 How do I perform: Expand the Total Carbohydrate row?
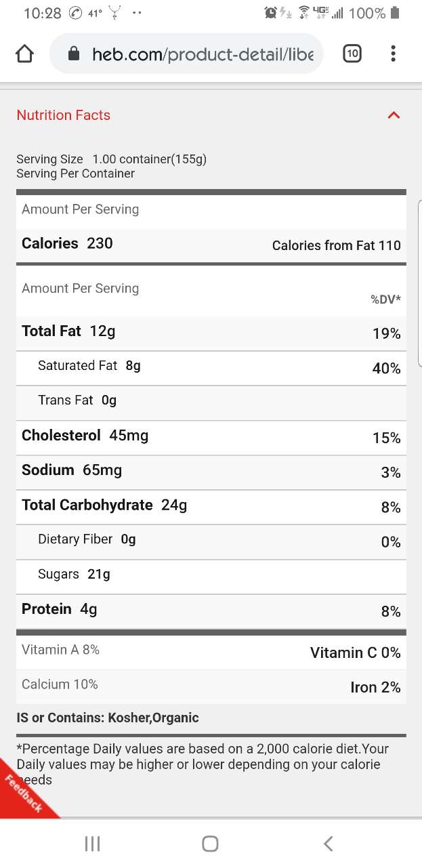[x=211, y=505]
